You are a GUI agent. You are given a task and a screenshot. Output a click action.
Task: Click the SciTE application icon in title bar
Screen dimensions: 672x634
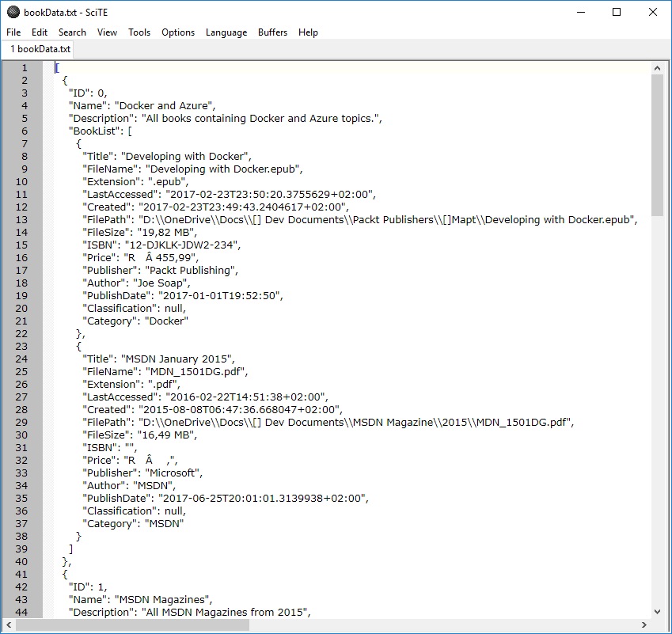13,12
